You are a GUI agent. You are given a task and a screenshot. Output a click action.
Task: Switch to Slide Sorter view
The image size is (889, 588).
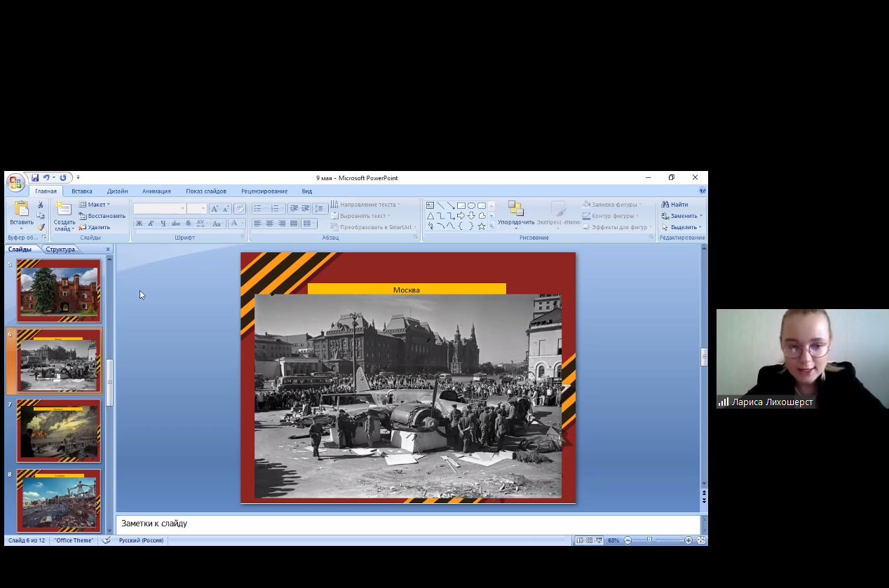click(x=589, y=540)
